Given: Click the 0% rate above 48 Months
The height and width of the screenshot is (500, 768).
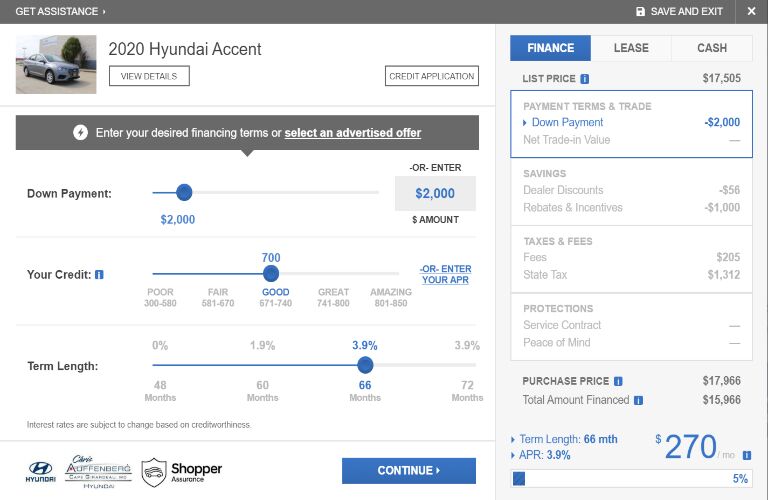Looking at the screenshot, I should pos(160,346).
